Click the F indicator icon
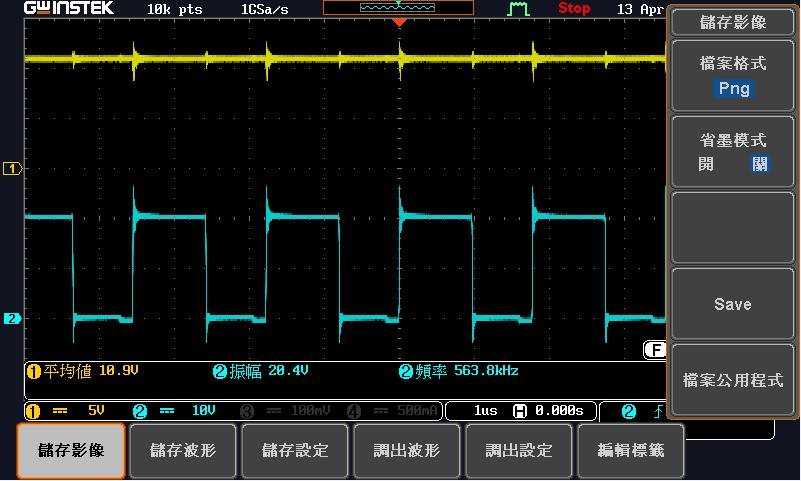 point(655,350)
